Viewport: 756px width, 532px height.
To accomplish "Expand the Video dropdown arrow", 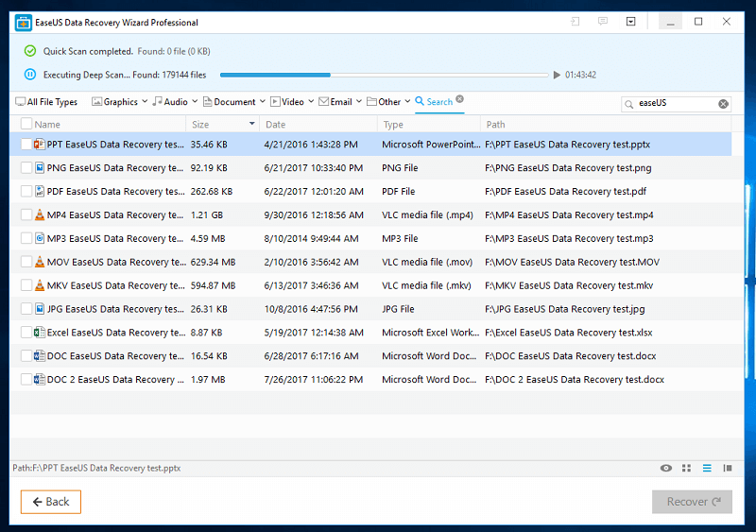I will coord(311,101).
